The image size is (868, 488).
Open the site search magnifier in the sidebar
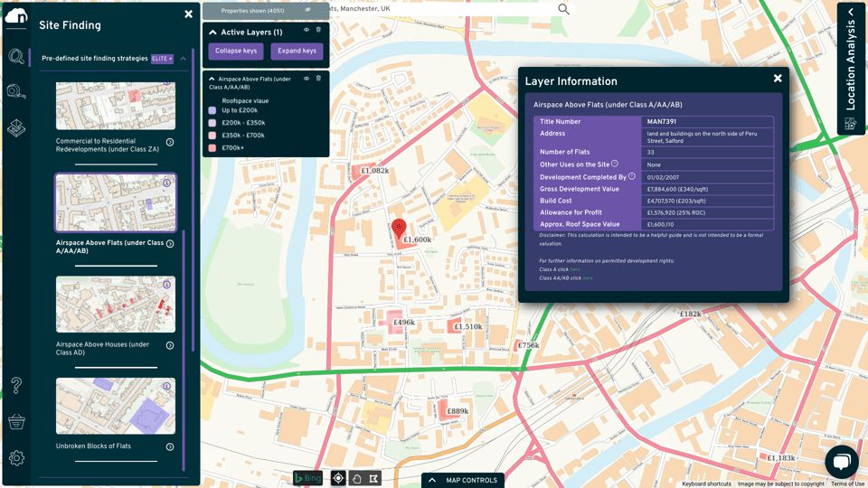(x=16, y=57)
